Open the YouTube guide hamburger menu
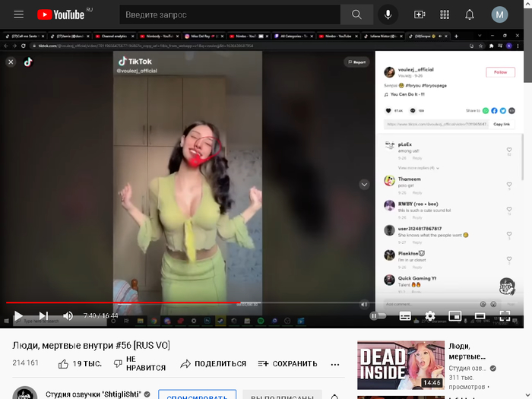 [19, 14]
